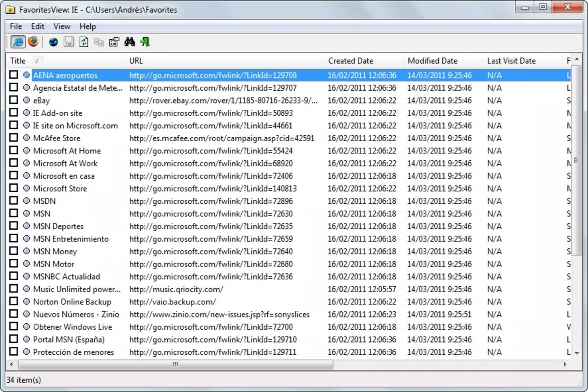Select the Music Unlimited power... row title
Screen dimensions: 588x392
77,289
